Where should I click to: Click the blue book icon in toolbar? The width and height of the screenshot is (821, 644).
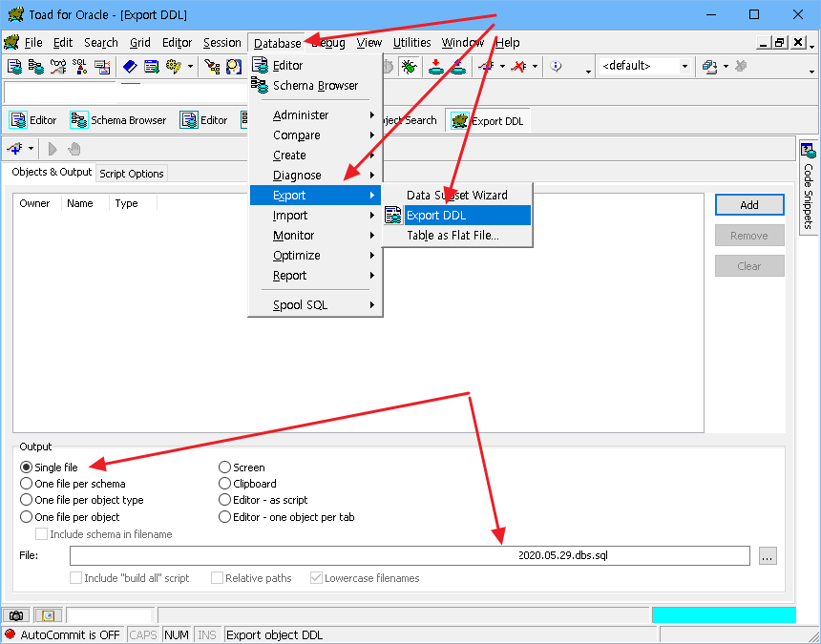point(130,67)
